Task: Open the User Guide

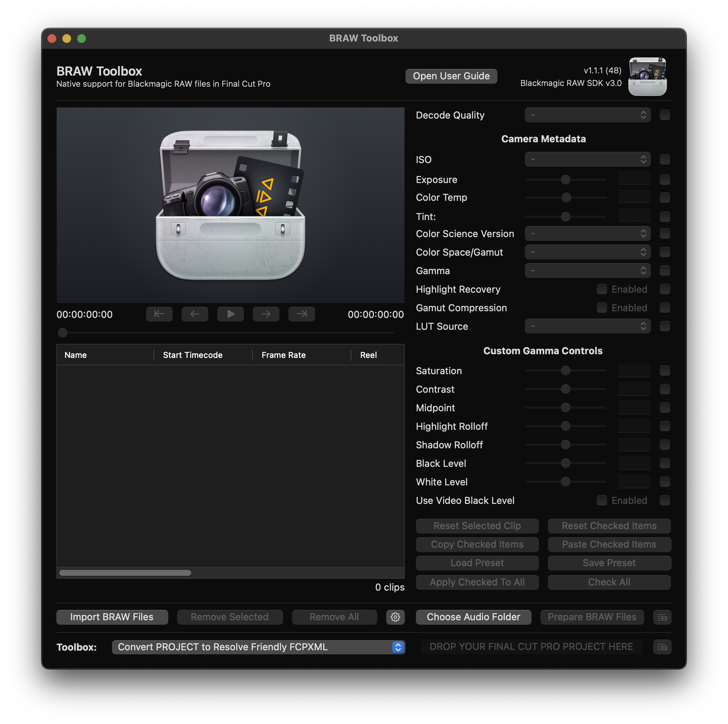Action: point(451,76)
